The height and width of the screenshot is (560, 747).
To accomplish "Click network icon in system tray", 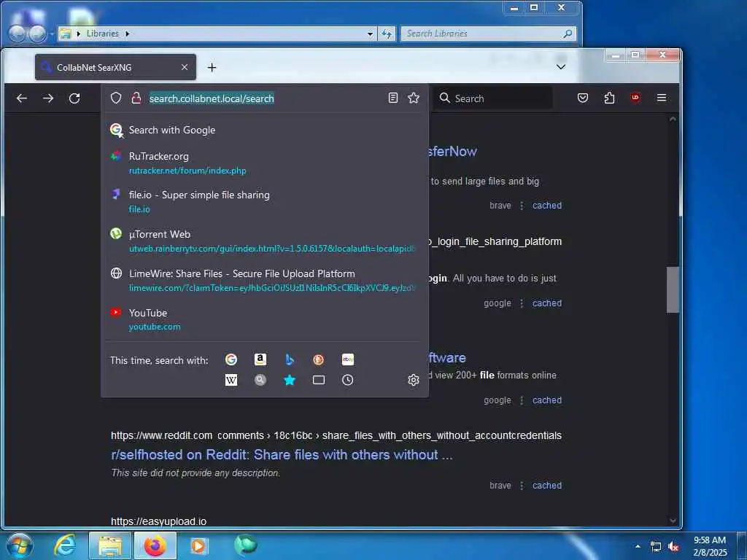I will point(656,547).
